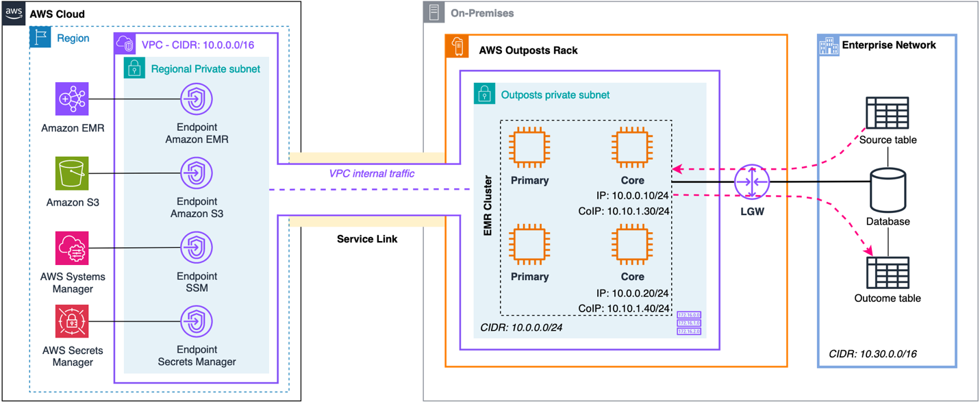Screen dimensions: 980x402
Task: Click the "CIDR: 10.30.0.0/16" label
Action: (872, 354)
